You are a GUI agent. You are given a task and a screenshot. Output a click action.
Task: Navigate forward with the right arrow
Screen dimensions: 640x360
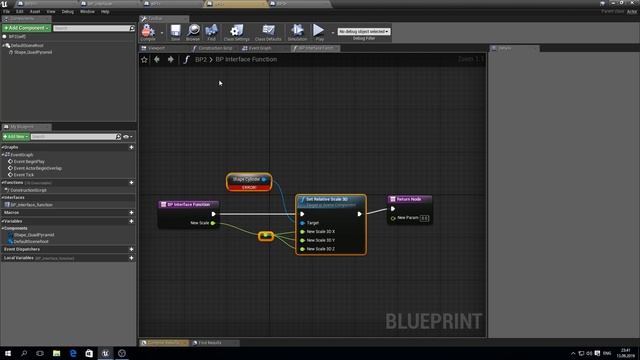(171, 60)
